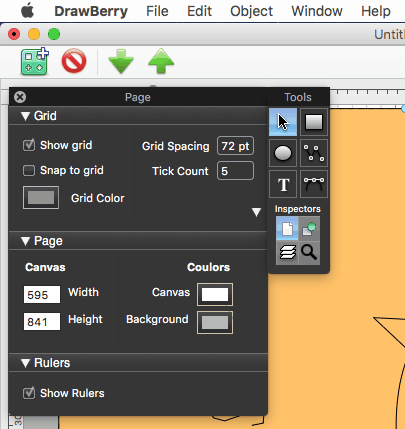405x429 pixels.
Task: Open the Edit menu
Action: (199, 11)
